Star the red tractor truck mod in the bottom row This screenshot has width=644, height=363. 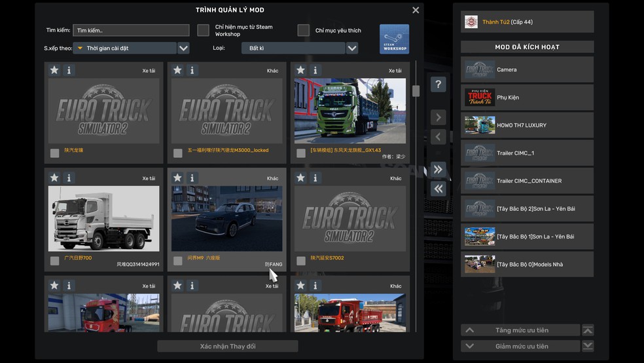click(54, 286)
